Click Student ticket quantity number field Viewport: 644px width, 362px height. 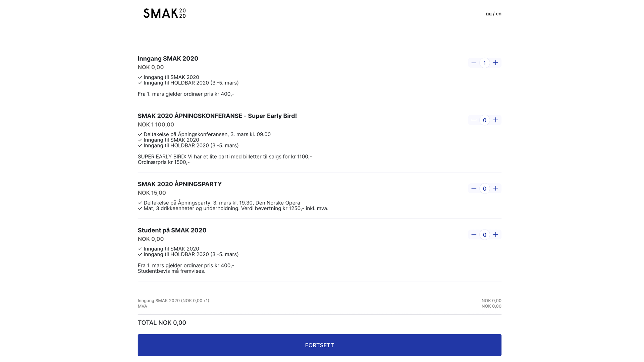tap(484, 235)
